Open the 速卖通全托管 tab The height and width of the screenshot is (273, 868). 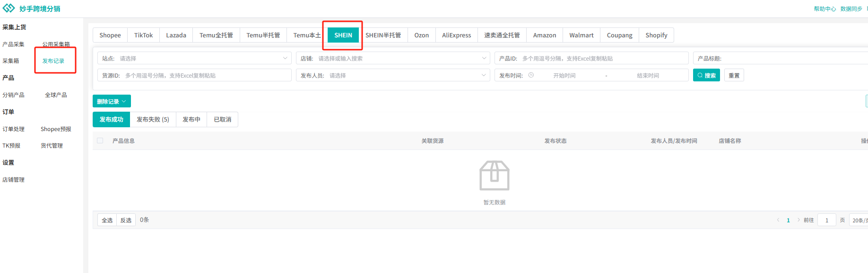502,35
